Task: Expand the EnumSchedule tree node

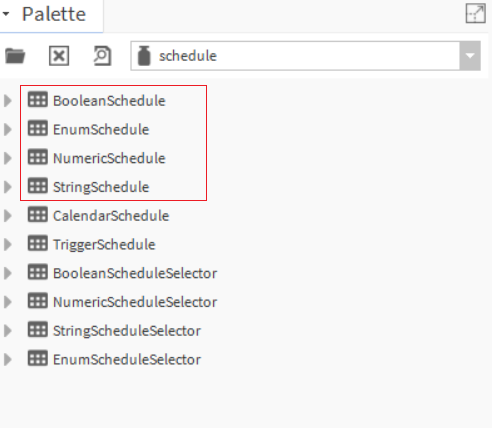Action: 7,129
